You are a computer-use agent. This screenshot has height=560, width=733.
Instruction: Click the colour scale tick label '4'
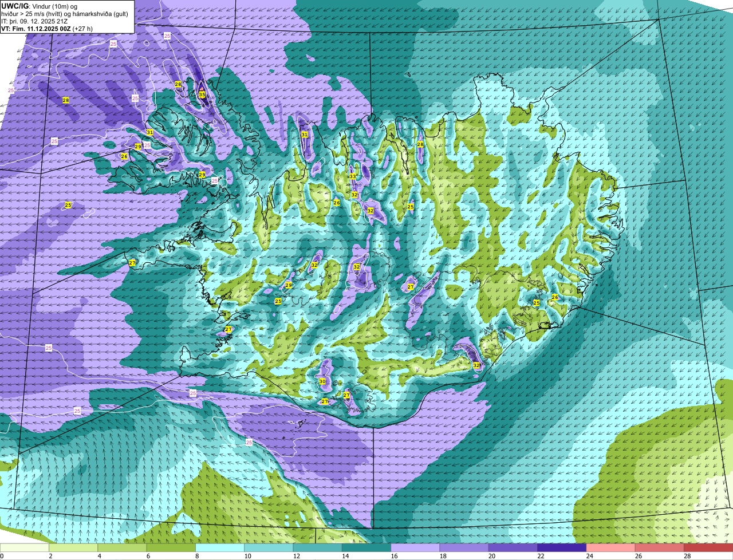[99, 556]
